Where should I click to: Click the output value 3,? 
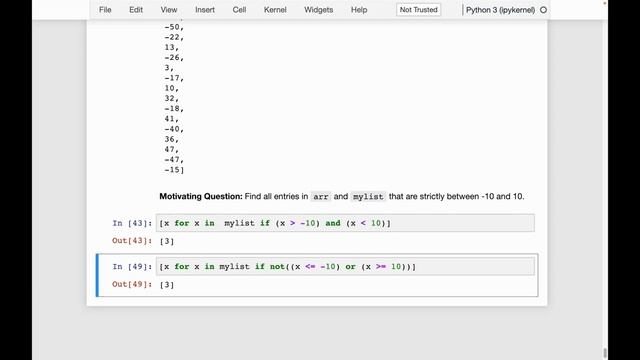coord(169,68)
